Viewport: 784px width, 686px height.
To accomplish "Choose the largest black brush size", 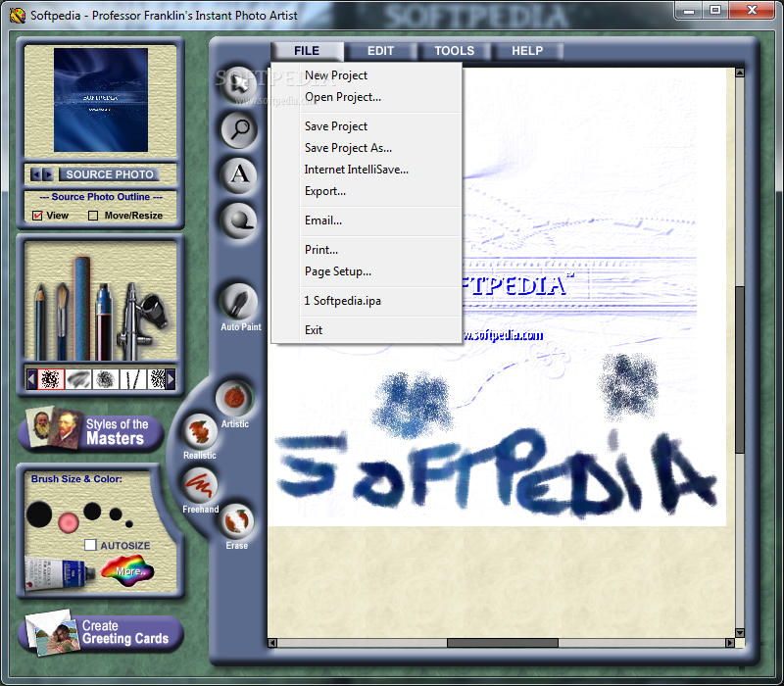I will pos(39,514).
